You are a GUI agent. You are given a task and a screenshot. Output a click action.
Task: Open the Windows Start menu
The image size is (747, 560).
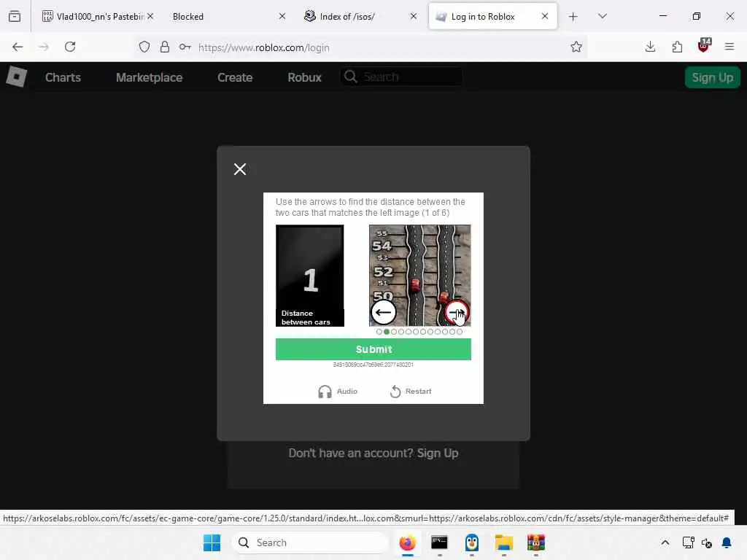212,542
